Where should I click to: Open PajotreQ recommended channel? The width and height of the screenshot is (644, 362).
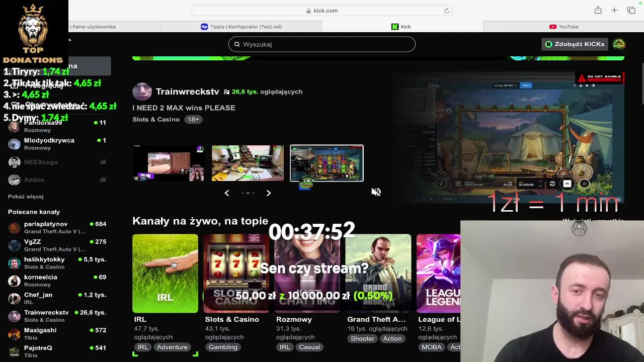point(57,351)
